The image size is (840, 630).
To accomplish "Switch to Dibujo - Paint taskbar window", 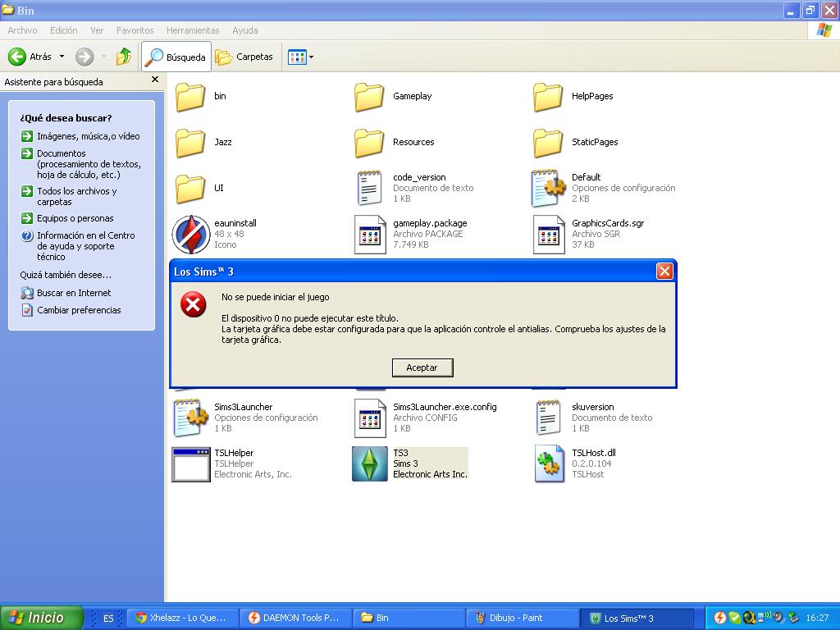I will click(522, 618).
